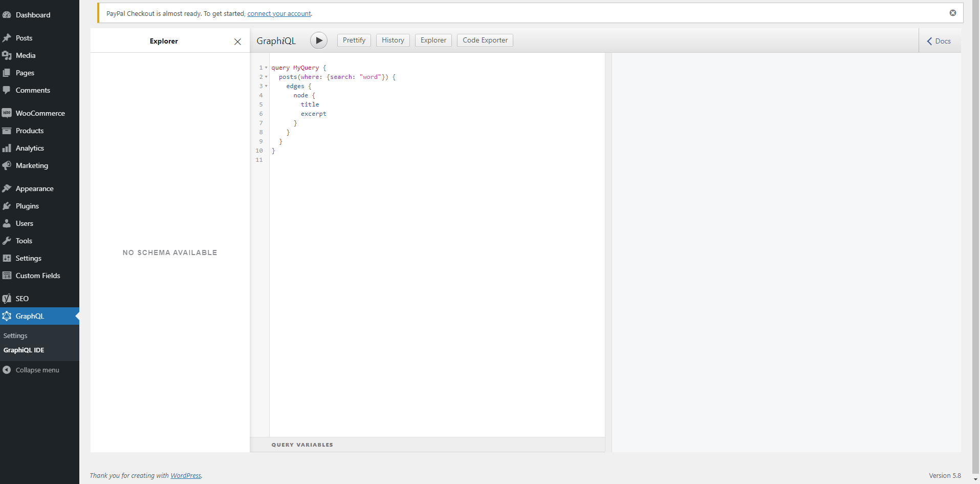Screen dimensions: 980x484
Task: Fold the edges block on line 3
Action: pos(266,86)
